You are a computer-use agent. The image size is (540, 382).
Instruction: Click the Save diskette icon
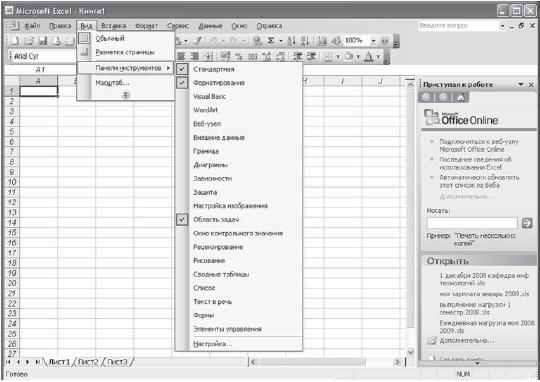[x=43, y=41]
